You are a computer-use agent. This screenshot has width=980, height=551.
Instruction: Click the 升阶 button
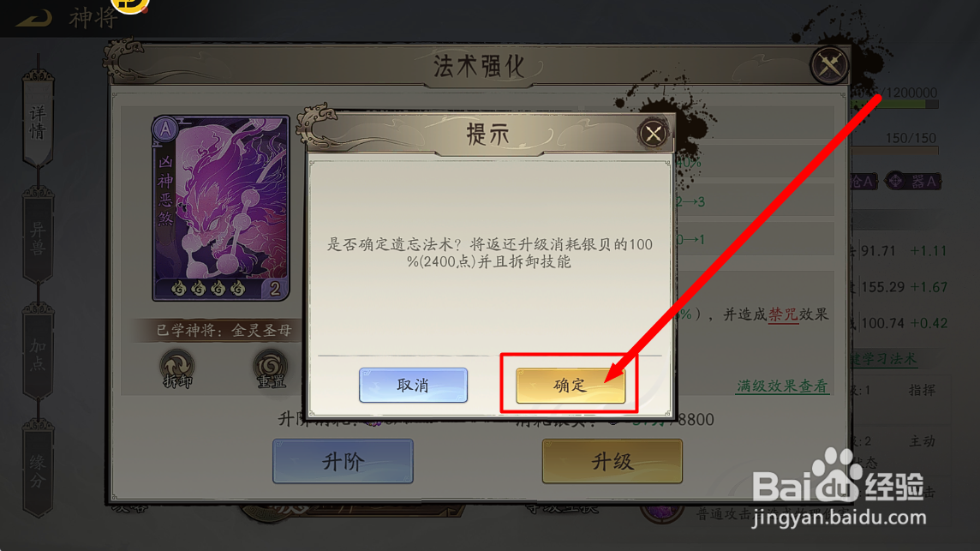point(343,462)
